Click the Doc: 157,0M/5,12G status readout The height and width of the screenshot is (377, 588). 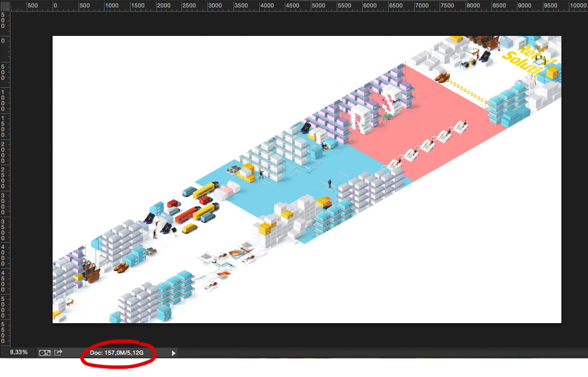coord(116,352)
